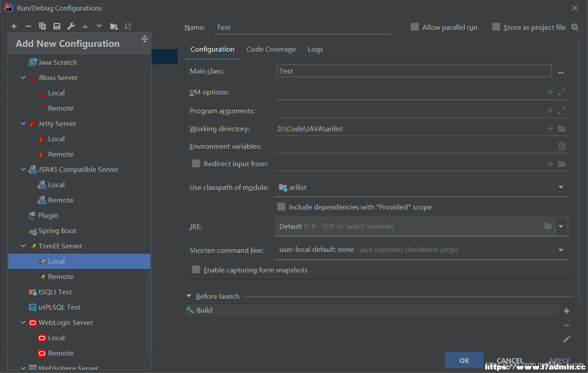The image size is (588, 373).
Task: Add a Before launch task plus icon
Action: coord(567,311)
